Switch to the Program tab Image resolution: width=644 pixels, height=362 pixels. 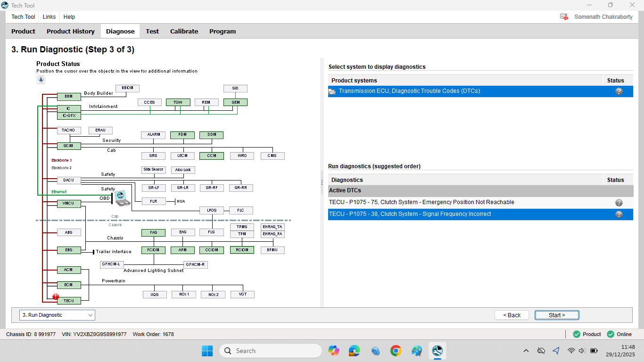pyautogui.click(x=223, y=32)
